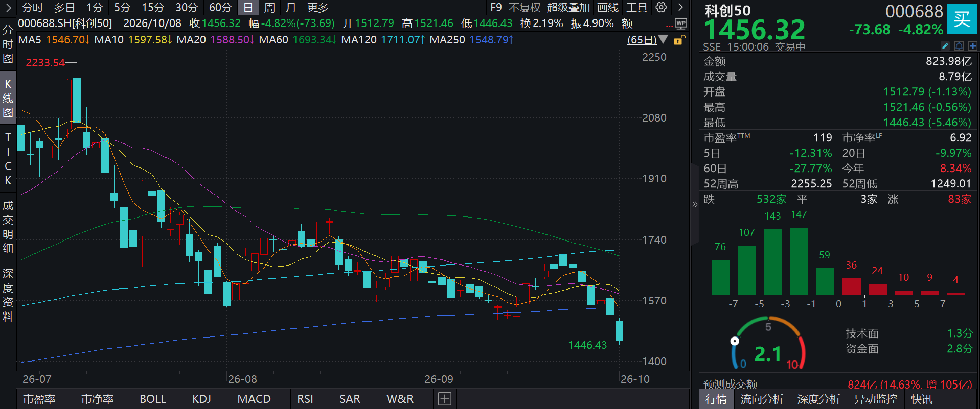Open 分时图 in left sidebar
Screen dimensions: 980x409
pyautogui.click(x=8, y=44)
